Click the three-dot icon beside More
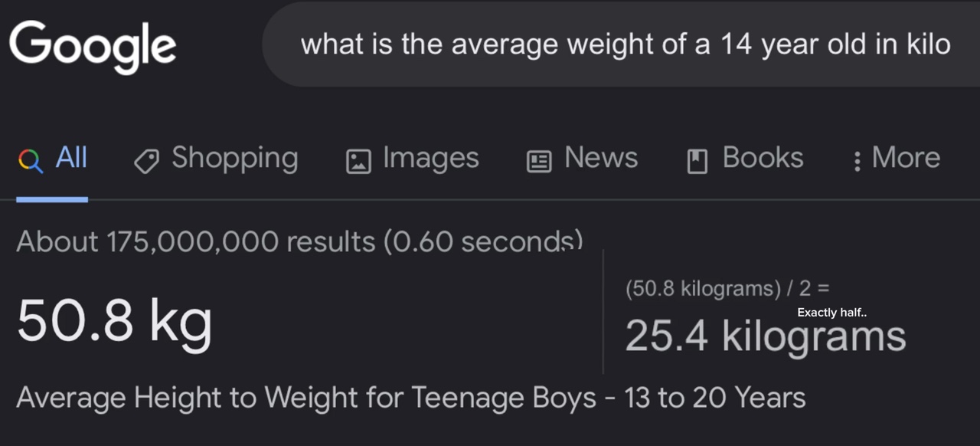This screenshot has height=446, width=980. 859,158
